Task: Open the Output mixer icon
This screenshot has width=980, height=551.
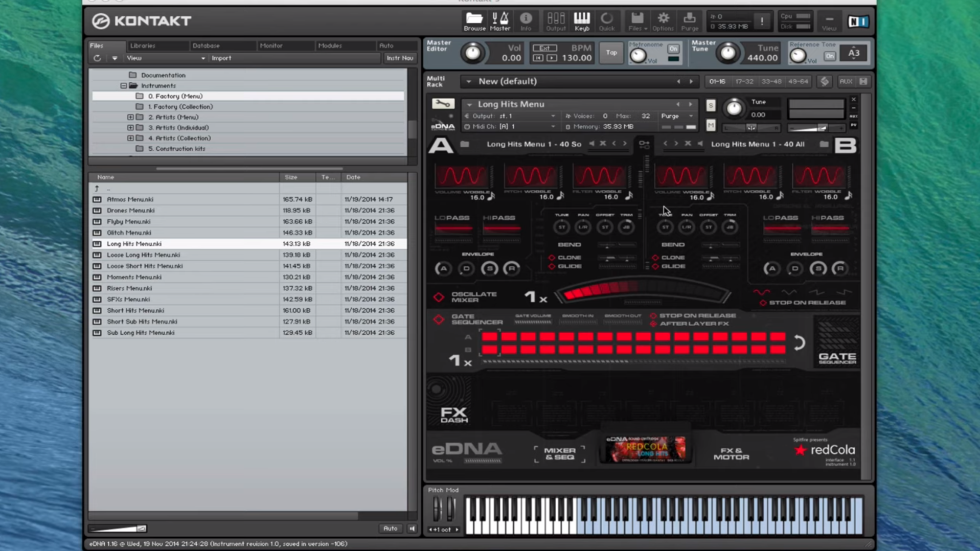Action: [556, 21]
